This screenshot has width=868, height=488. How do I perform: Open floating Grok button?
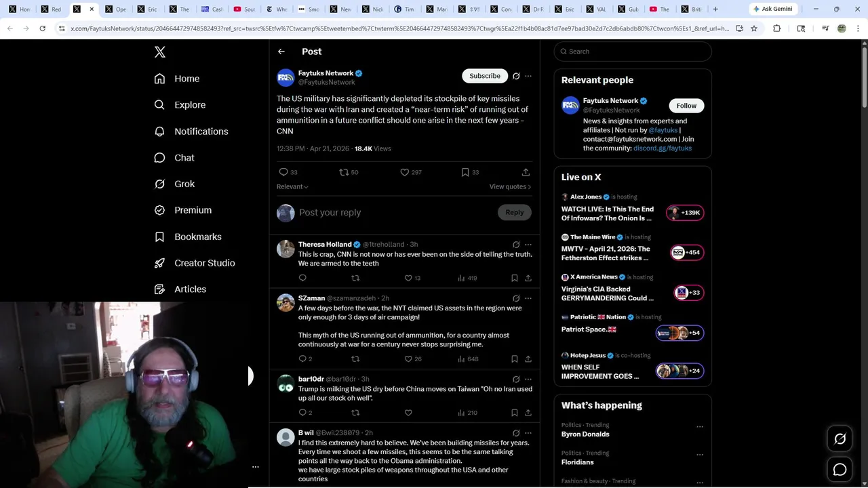(840, 439)
